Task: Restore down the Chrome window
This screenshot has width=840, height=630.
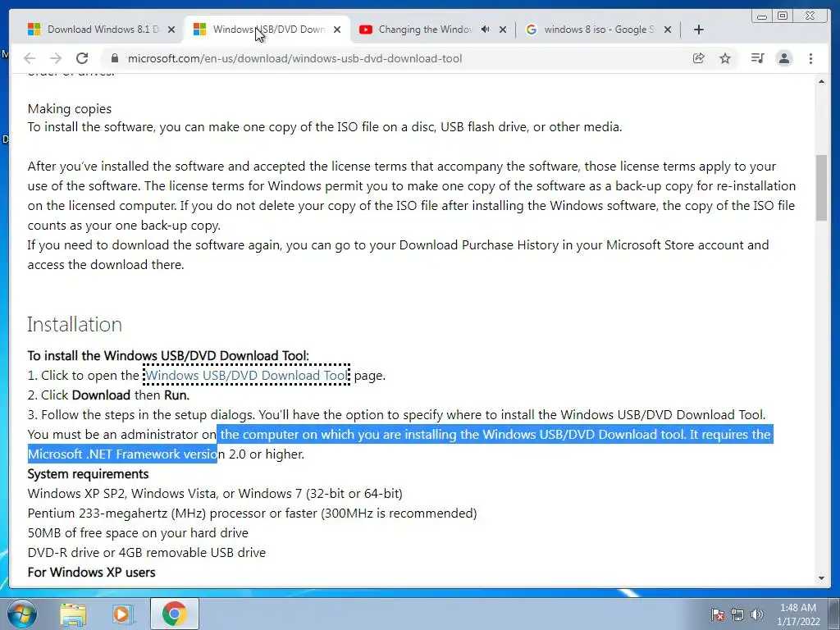Action: 783,16
